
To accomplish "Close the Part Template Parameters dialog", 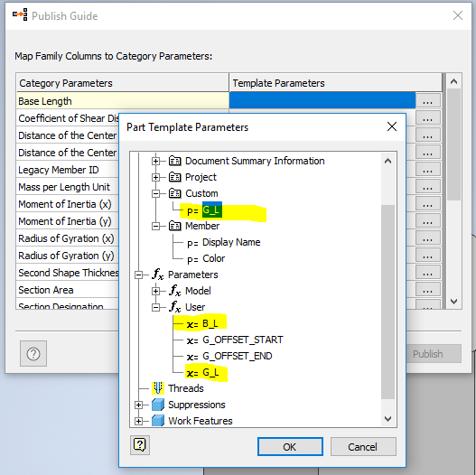I will click(392, 126).
